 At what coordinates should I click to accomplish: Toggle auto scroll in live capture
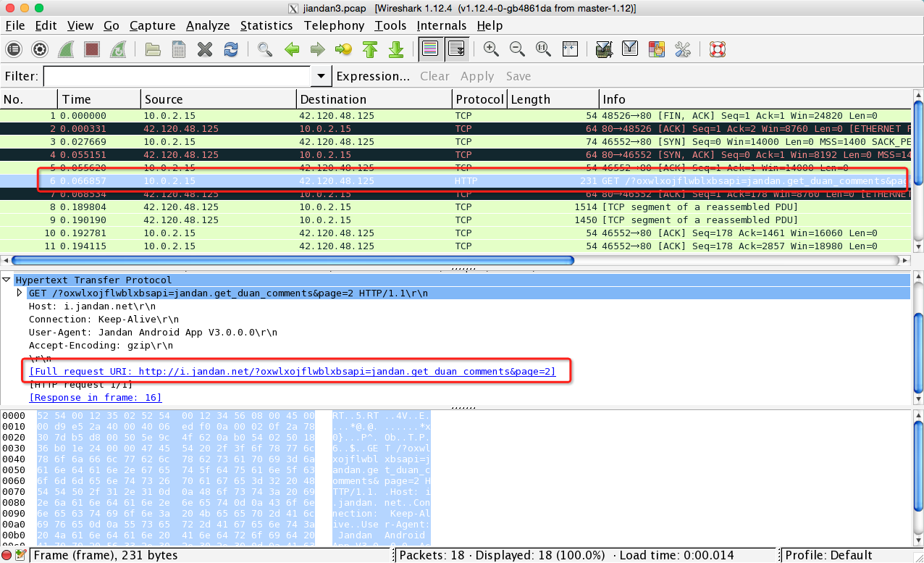(x=456, y=49)
